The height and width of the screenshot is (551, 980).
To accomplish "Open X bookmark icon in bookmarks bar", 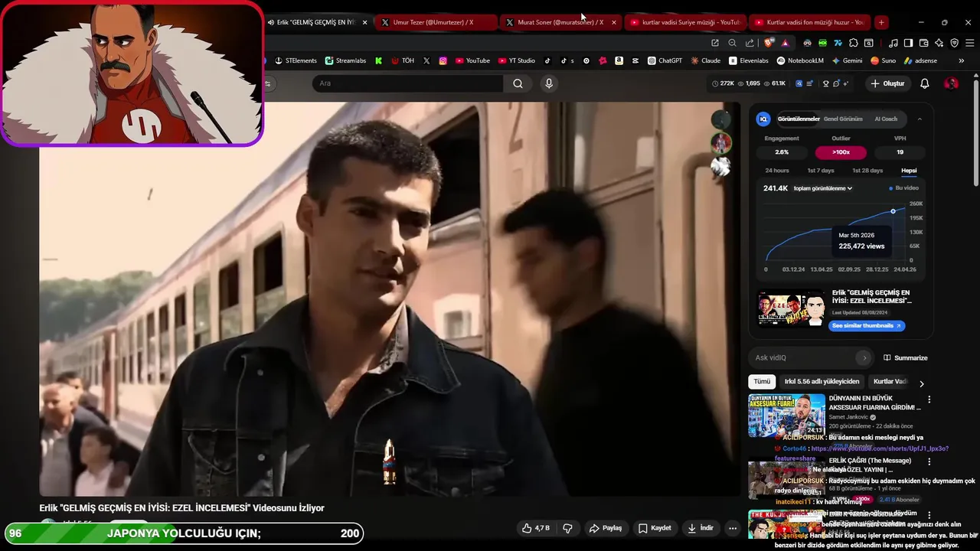I will coord(426,60).
